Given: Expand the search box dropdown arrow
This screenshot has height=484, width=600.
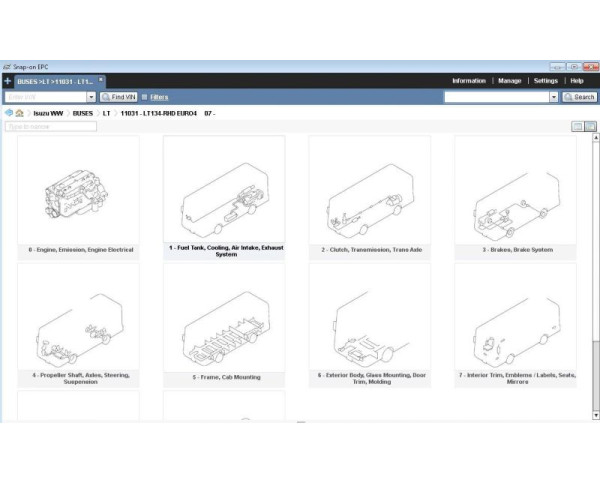Looking at the screenshot, I should coord(554,97).
